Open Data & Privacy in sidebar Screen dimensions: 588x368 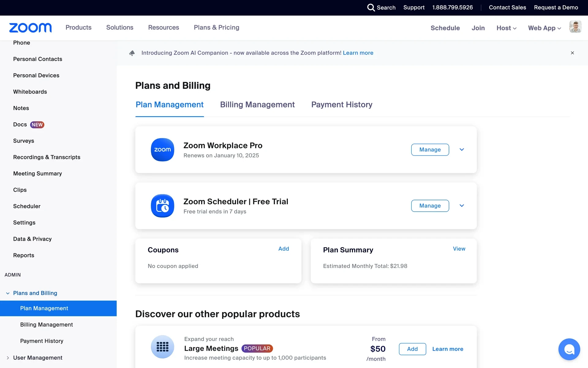(32, 239)
